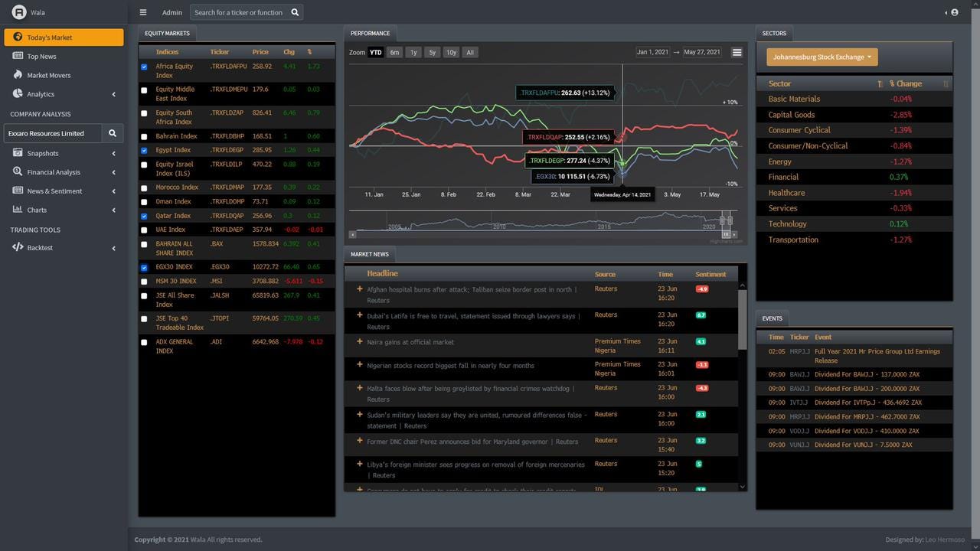Check the Equity South Africa Index checkbox
The image size is (980, 551).
click(144, 114)
